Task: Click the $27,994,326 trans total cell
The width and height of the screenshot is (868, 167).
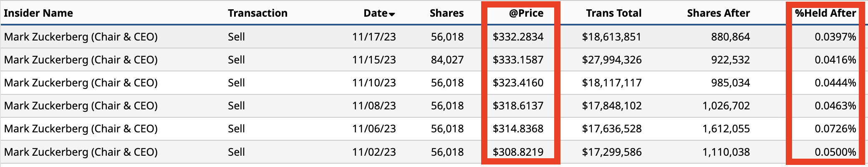Action: [x=611, y=60]
